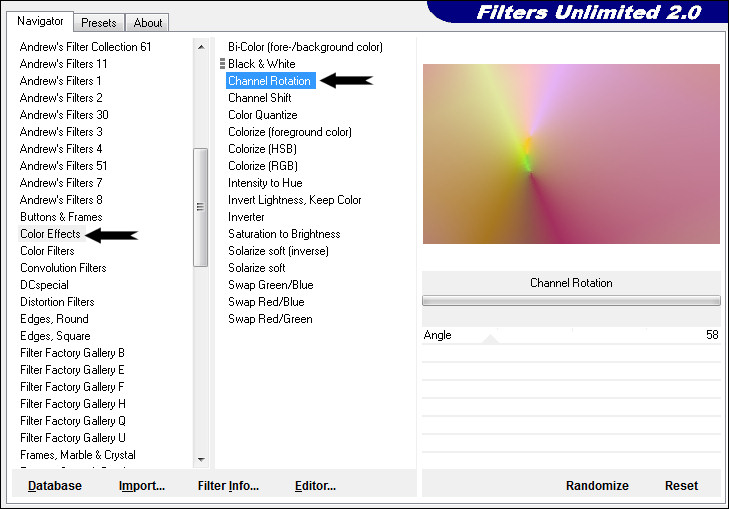The image size is (729, 509).
Task: Click the gradient preview image
Action: pos(571,154)
